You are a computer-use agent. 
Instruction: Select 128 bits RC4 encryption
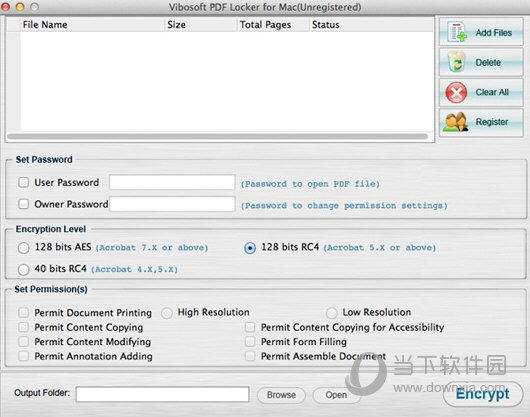(250, 248)
